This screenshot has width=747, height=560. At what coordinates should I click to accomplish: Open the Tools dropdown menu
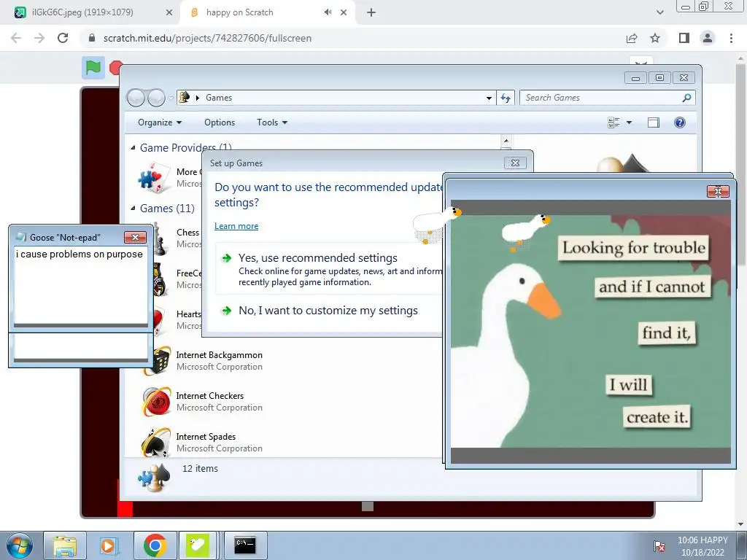coord(272,122)
